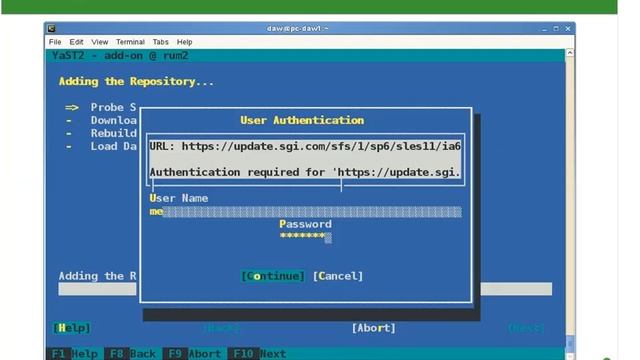Click the 'Adding the Repository...' heading
Image resolution: width=640 pixels, height=360 pixels.
coord(136,82)
